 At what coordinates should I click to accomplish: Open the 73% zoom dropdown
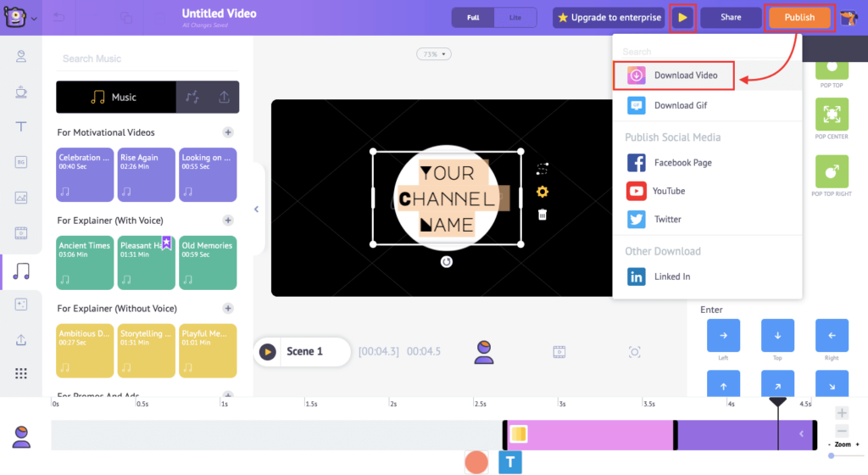pos(434,54)
